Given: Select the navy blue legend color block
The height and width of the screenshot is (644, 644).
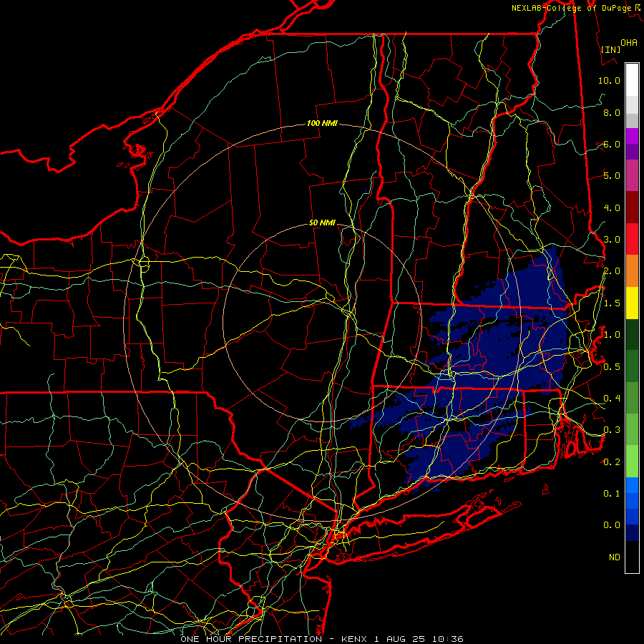Looking at the screenshot, I should tap(632, 532).
